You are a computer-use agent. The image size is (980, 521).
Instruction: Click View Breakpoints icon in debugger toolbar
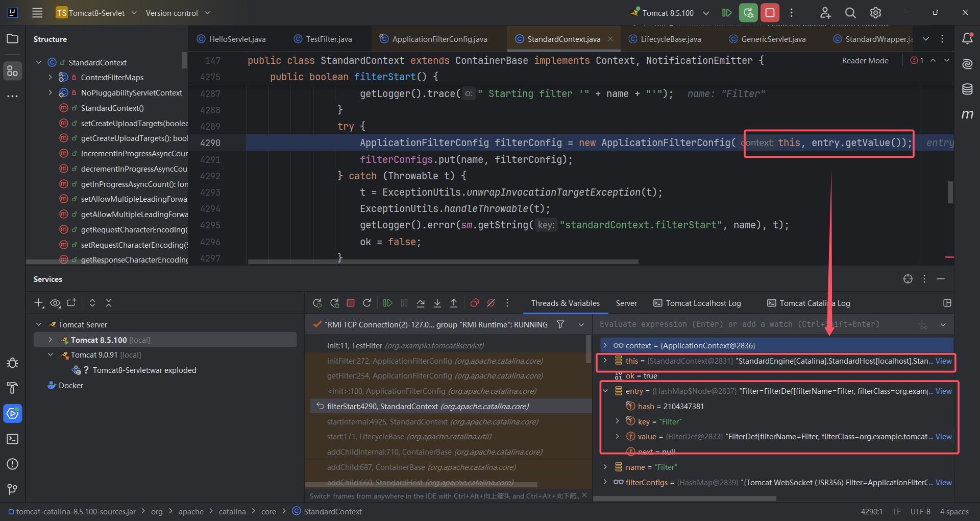coord(475,303)
